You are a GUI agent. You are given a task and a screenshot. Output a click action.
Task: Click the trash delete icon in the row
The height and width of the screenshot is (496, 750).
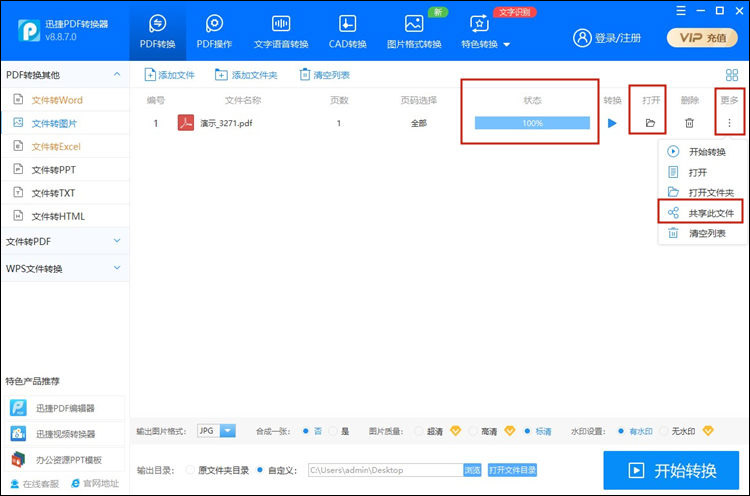click(x=689, y=123)
